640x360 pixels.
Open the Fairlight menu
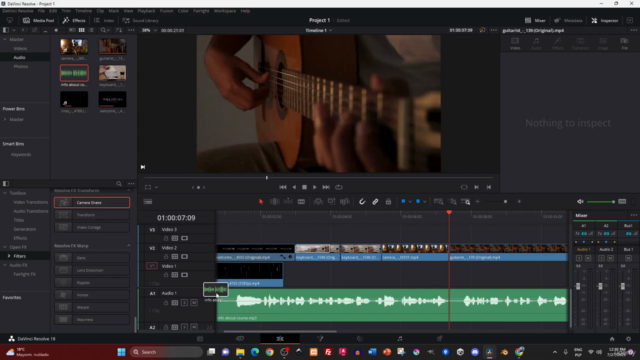click(201, 11)
